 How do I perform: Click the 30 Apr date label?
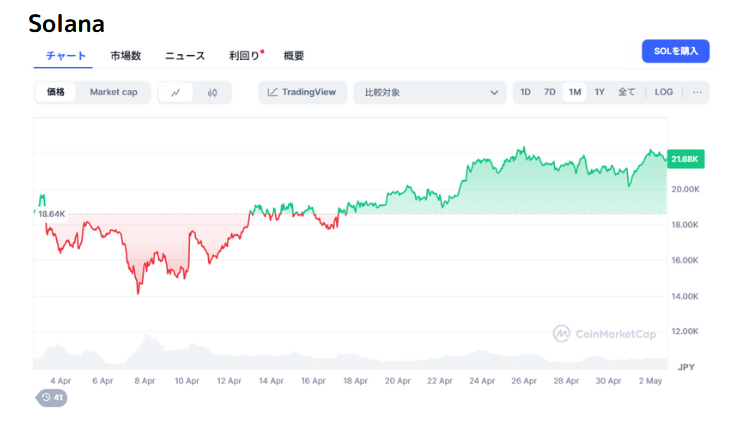coord(608,381)
